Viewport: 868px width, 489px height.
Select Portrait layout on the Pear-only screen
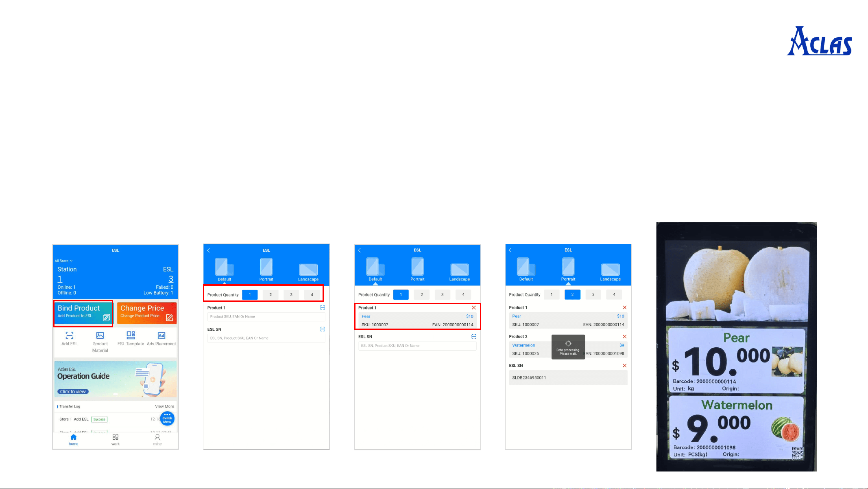coord(417,270)
